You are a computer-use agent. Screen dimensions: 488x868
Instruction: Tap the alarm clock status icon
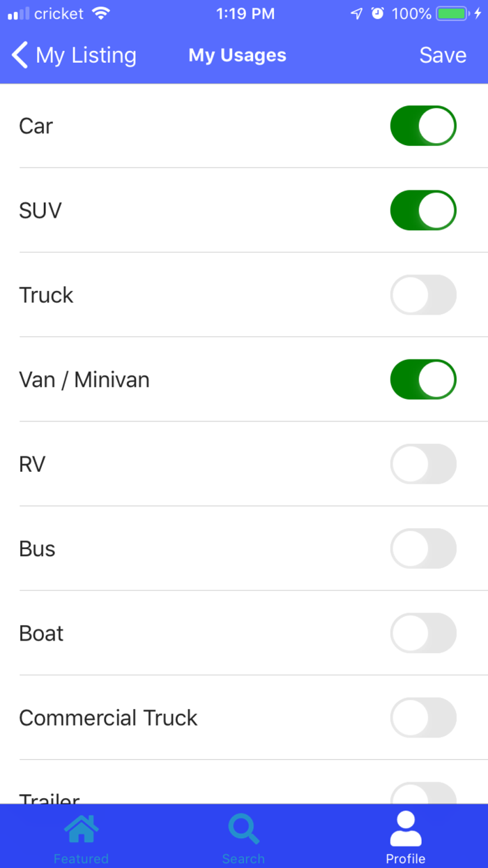pyautogui.click(x=378, y=13)
